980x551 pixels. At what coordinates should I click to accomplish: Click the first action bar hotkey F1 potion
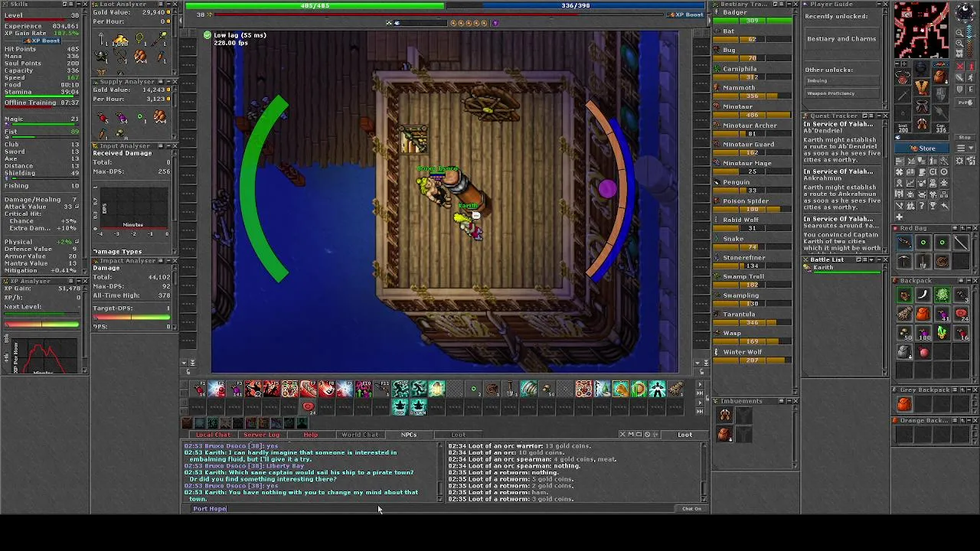tap(199, 389)
